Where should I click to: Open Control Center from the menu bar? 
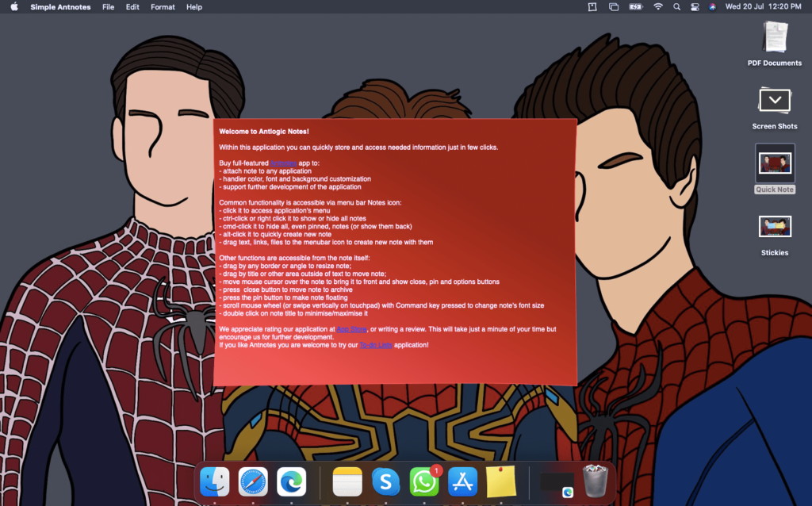point(695,7)
